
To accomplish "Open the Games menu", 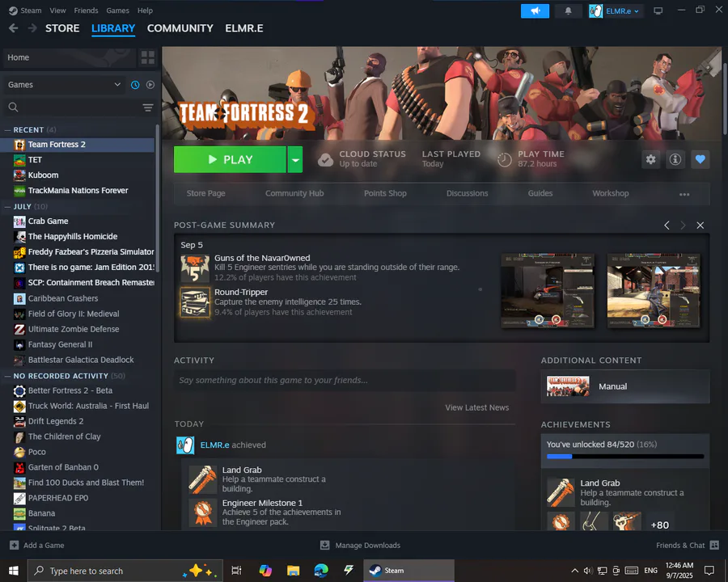I will tap(117, 11).
